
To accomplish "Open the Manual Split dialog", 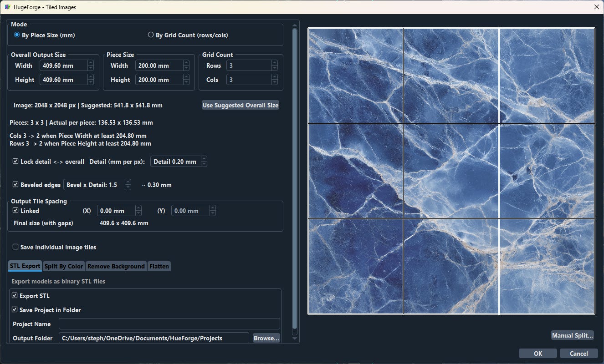I will coord(573,335).
